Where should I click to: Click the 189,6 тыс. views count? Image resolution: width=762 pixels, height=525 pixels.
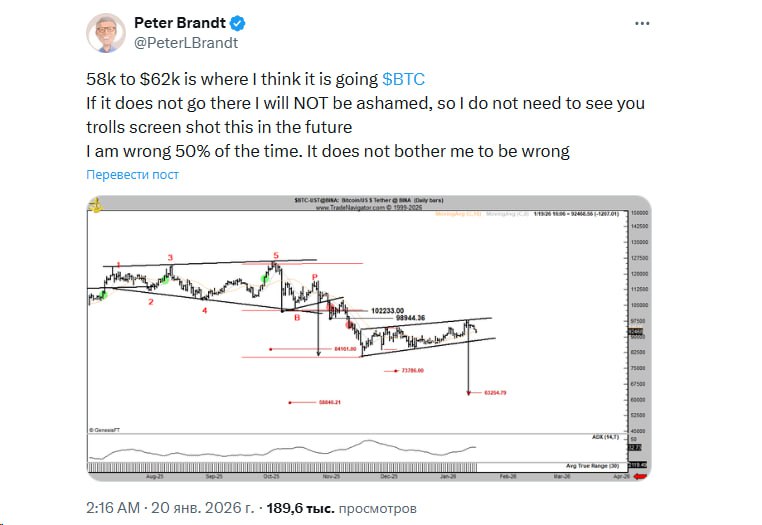point(300,508)
